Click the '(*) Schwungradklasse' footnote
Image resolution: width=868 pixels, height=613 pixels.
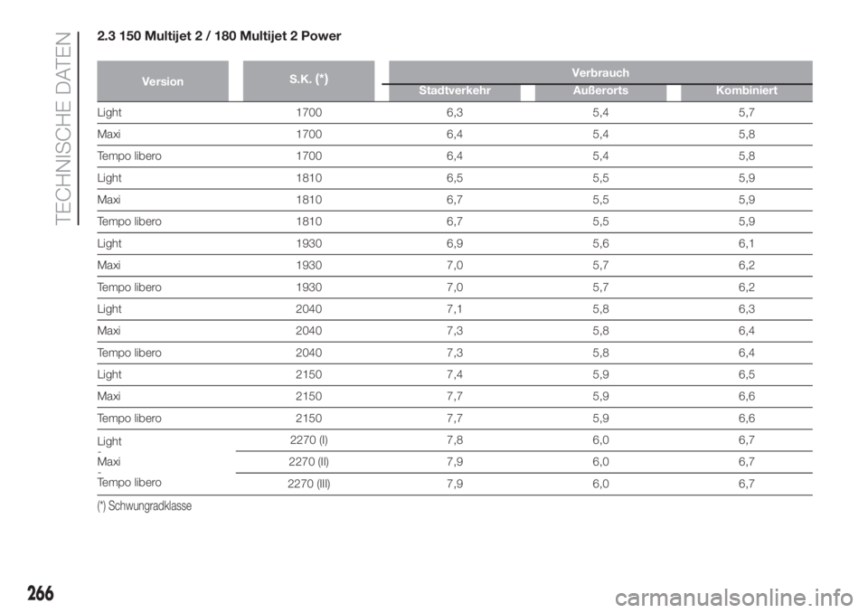145,505
